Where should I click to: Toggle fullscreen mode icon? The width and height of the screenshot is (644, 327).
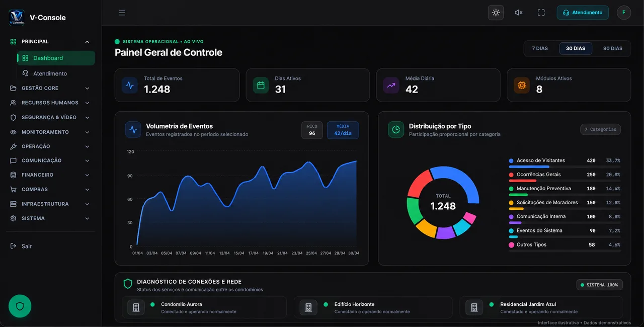(x=541, y=13)
